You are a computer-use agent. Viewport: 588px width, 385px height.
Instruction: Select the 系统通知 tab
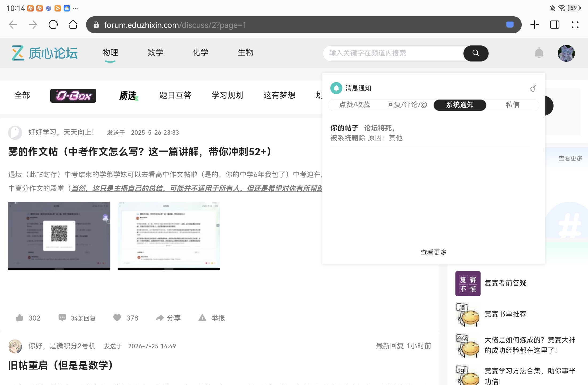pyautogui.click(x=460, y=105)
